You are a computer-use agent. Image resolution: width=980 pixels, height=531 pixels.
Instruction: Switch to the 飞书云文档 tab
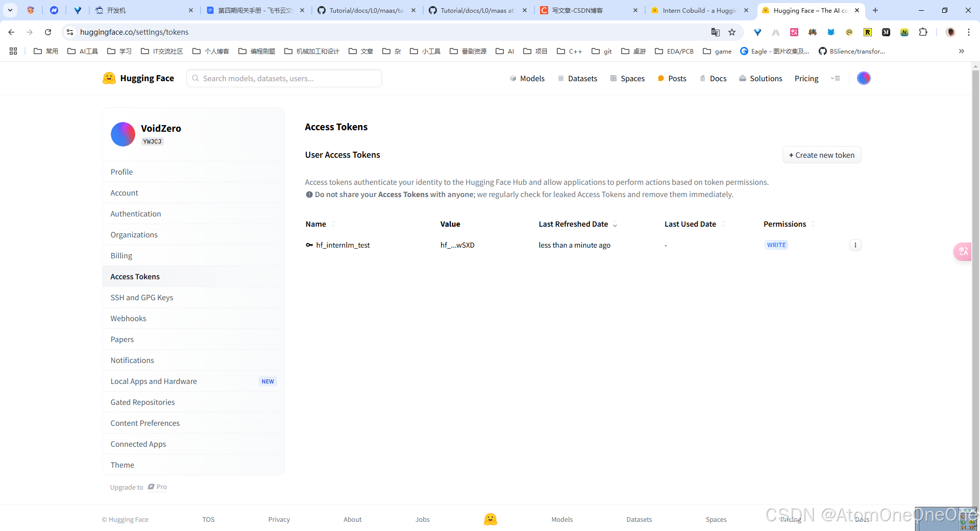click(x=255, y=10)
